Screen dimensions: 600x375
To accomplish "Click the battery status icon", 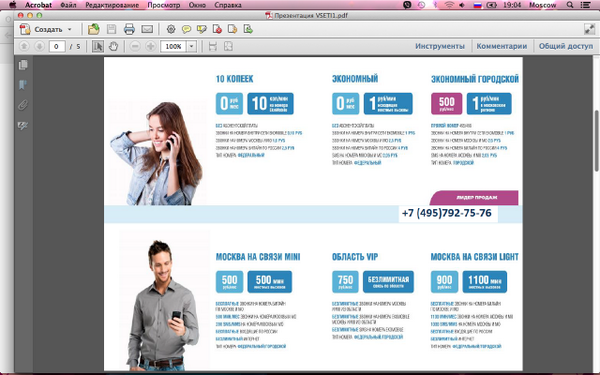I will (x=492, y=5).
